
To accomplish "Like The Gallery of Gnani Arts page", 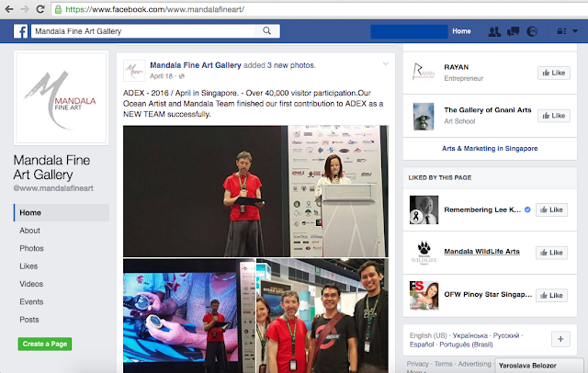I will point(553,116).
